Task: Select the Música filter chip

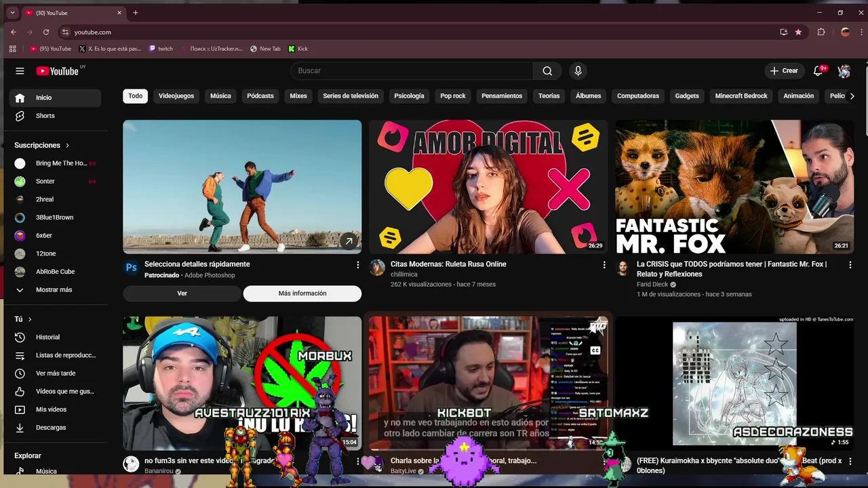Action: point(220,96)
